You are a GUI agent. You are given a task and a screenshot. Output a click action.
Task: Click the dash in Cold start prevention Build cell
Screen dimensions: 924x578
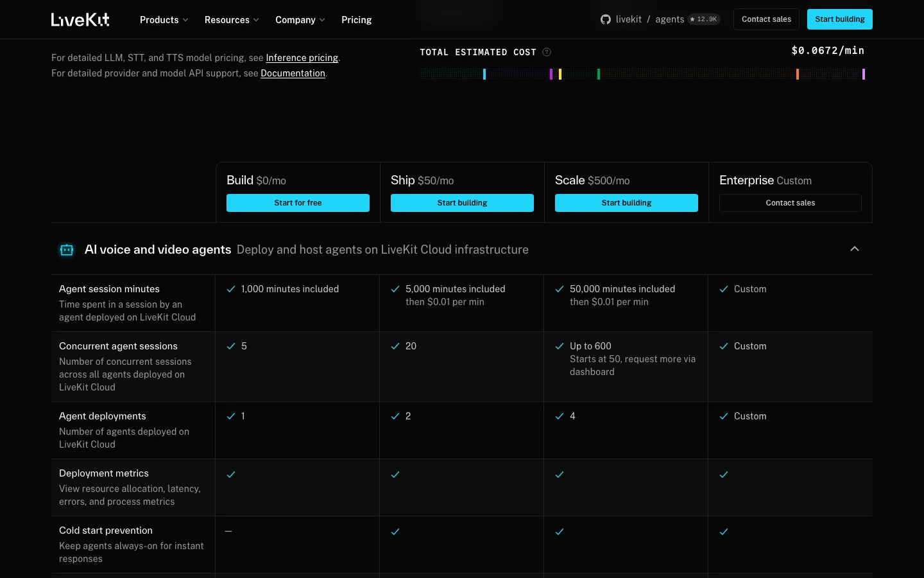[228, 531]
